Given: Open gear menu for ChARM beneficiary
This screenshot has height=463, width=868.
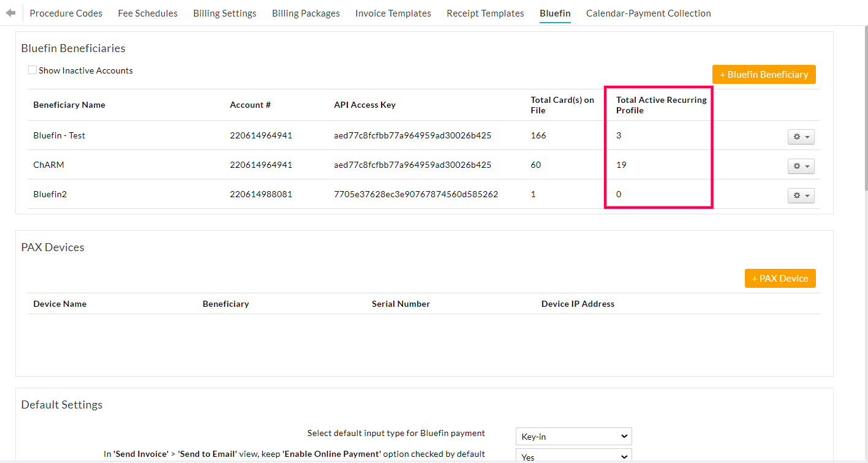Looking at the screenshot, I should [x=801, y=167].
